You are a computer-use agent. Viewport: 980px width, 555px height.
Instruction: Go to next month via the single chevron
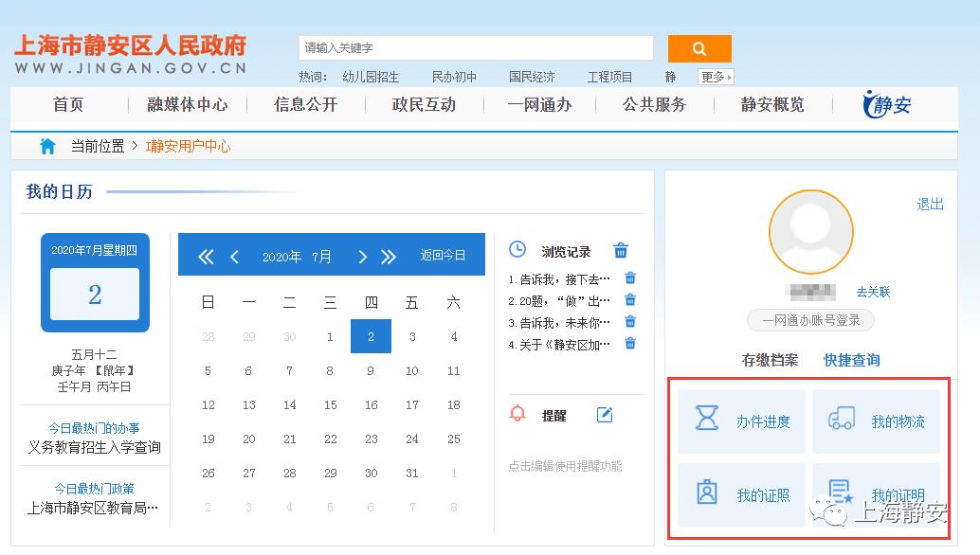[x=362, y=254]
